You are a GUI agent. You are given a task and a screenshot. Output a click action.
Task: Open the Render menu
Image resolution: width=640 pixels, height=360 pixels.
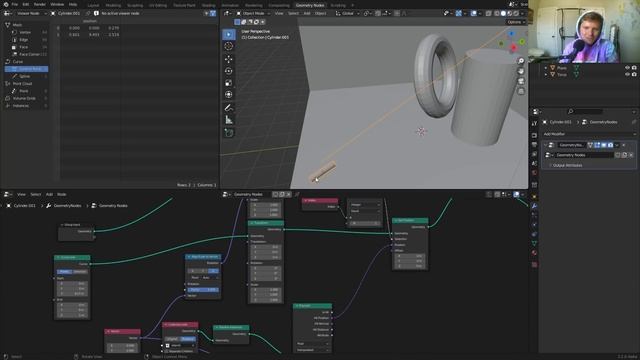(40, 4)
